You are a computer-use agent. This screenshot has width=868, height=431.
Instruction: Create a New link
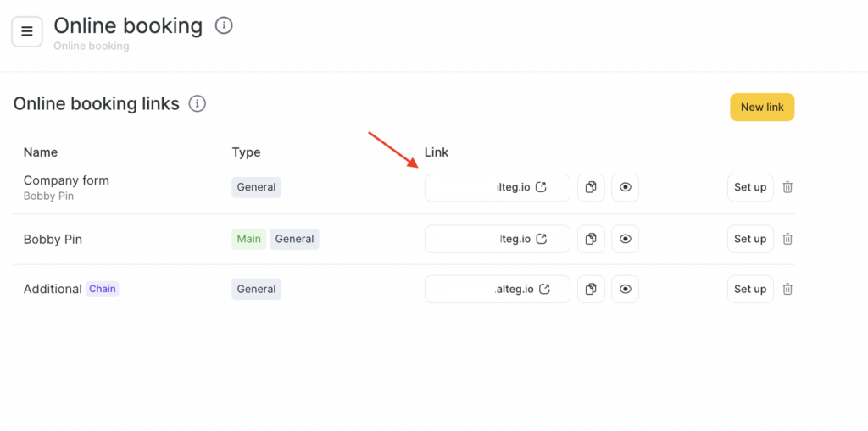tap(762, 108)
